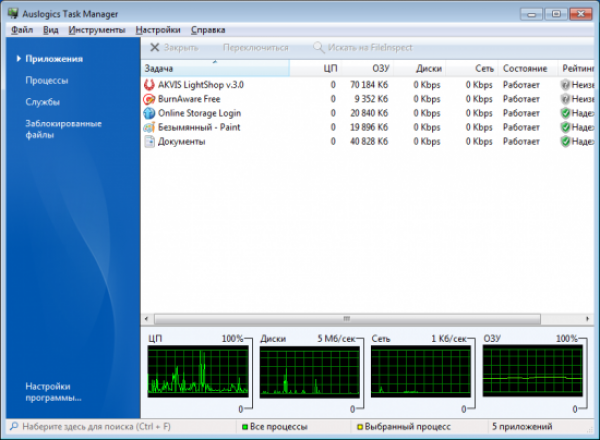The height and width of the screenshot is (440, 600).
Task: Sort by the Задача column header
Action: point(215,68)
